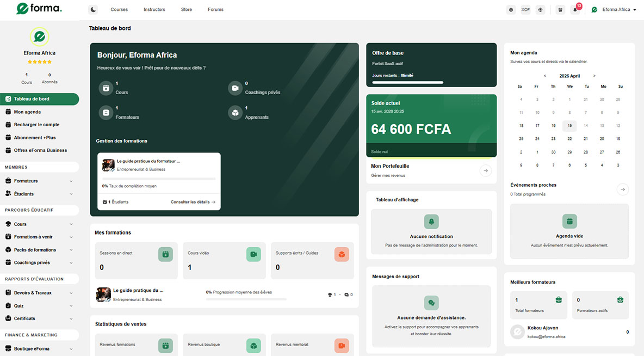The image size is (644, 356).
Task: Go to the next calendar month
Action: (594, 76)
